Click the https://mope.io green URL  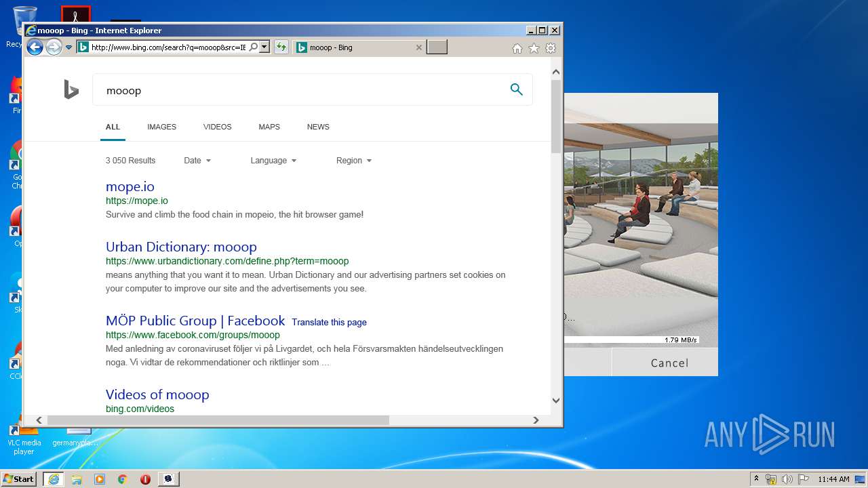point(137,201)
